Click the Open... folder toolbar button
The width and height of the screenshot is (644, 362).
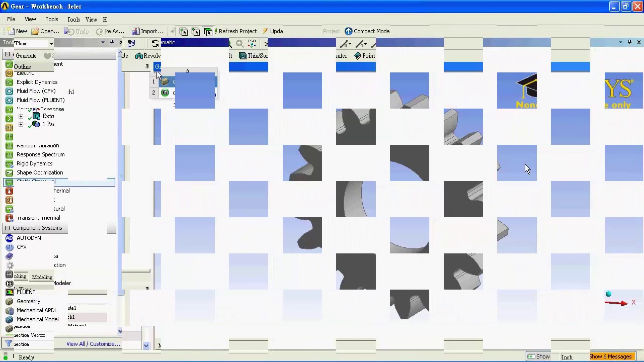tap(45, 31)
